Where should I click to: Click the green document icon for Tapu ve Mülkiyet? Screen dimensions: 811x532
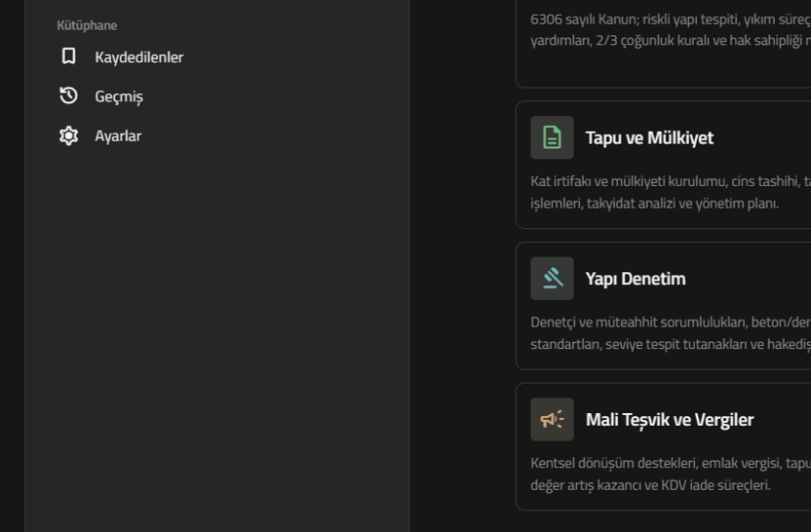(x=552, y=137)
